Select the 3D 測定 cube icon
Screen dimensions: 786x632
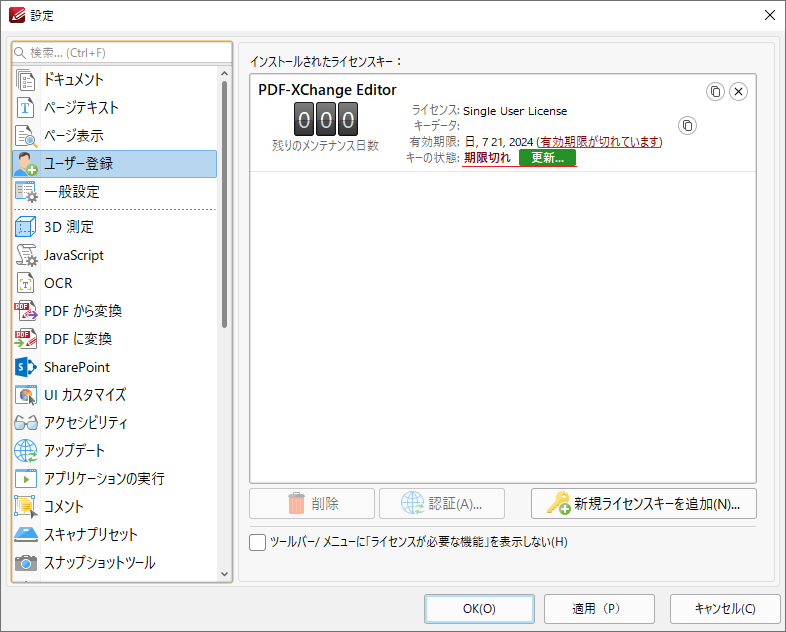point(26,227)
